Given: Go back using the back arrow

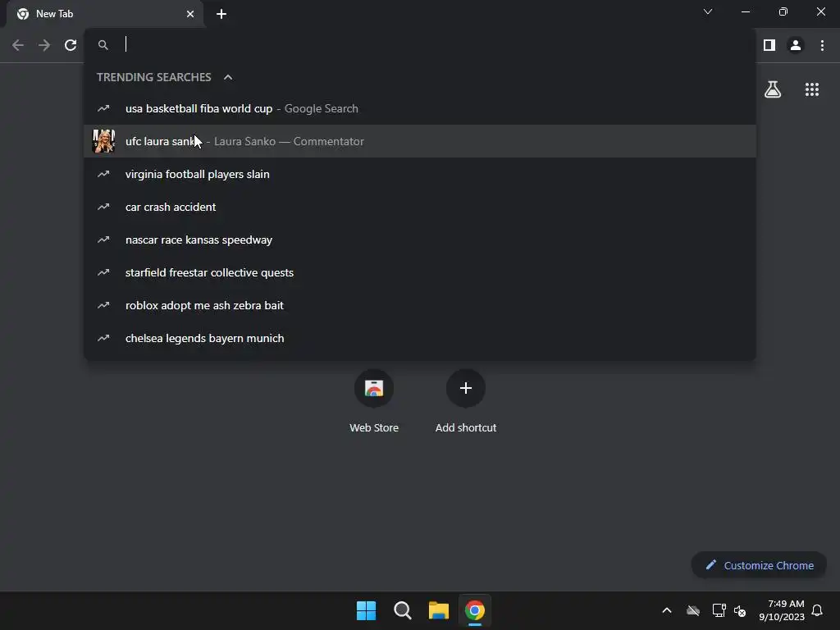Looking at the screenshot, I should click(18, 45).
